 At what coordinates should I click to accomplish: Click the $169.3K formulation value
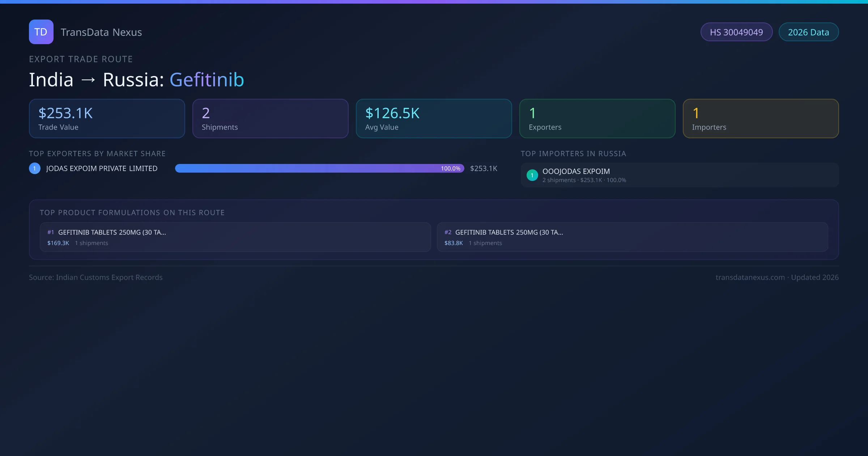(58, 243)
